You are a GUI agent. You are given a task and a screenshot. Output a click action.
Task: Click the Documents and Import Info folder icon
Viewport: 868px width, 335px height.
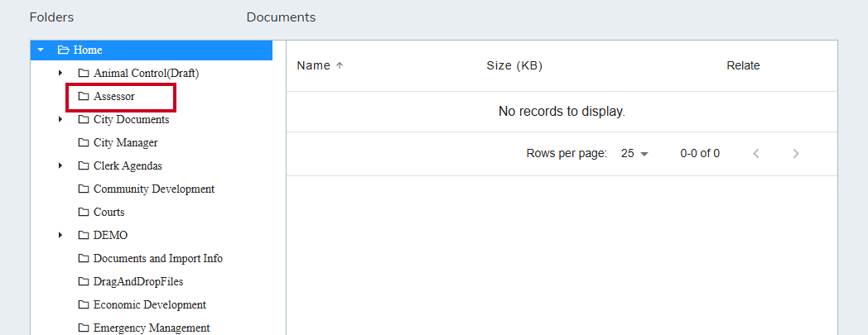click(84, 259)
